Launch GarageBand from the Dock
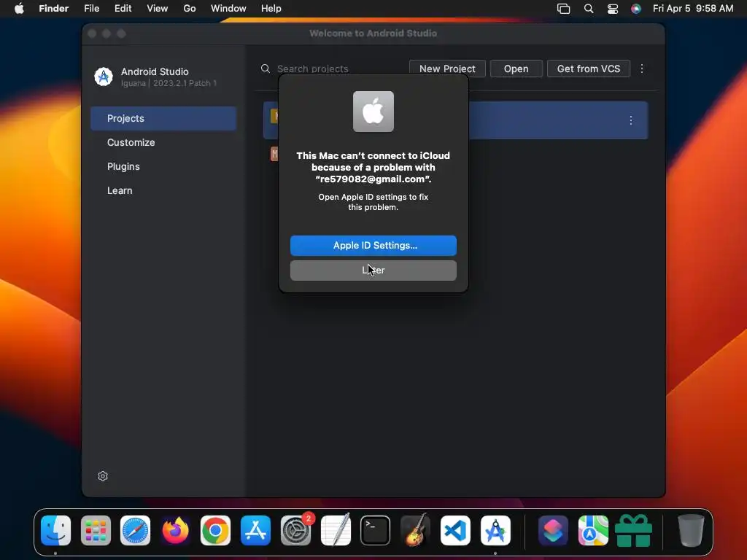 pyautogui.click(x=415, y=531)
